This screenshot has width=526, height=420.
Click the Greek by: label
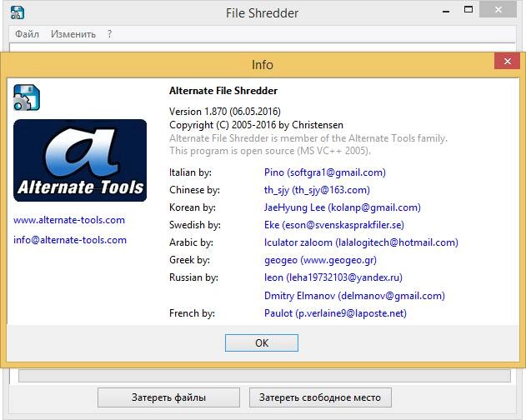(x=189, y=260)
